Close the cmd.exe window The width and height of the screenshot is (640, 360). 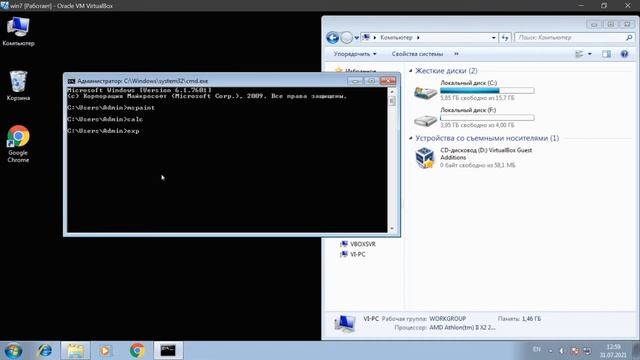click(387, 81)
